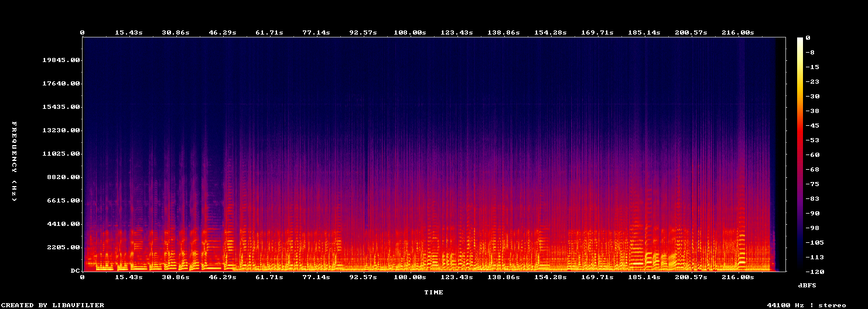Click 46.29s on the top time axis
Image resolution: width=868 pixels, height=309 pixels.
tap(223, 32)
